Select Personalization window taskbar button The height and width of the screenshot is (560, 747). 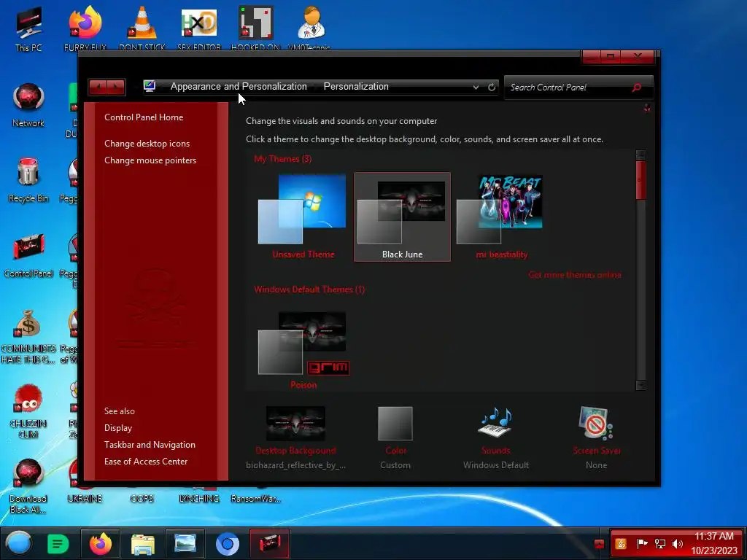pyautogui.click(x=270, y=543)
